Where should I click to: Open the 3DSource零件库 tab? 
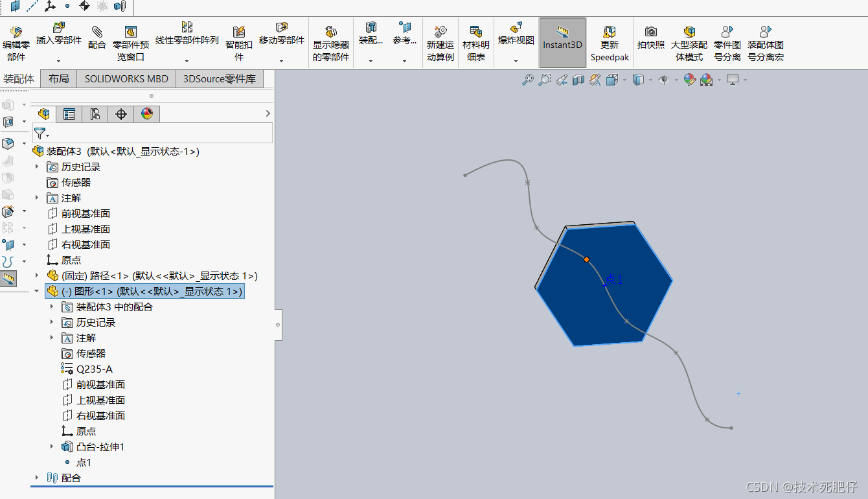click(220, 78)
